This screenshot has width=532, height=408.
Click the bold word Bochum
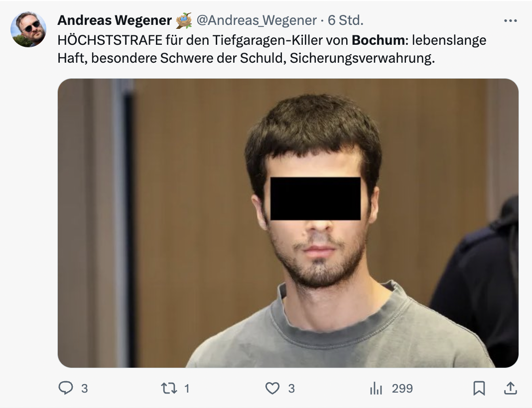[x=378, y=40]
